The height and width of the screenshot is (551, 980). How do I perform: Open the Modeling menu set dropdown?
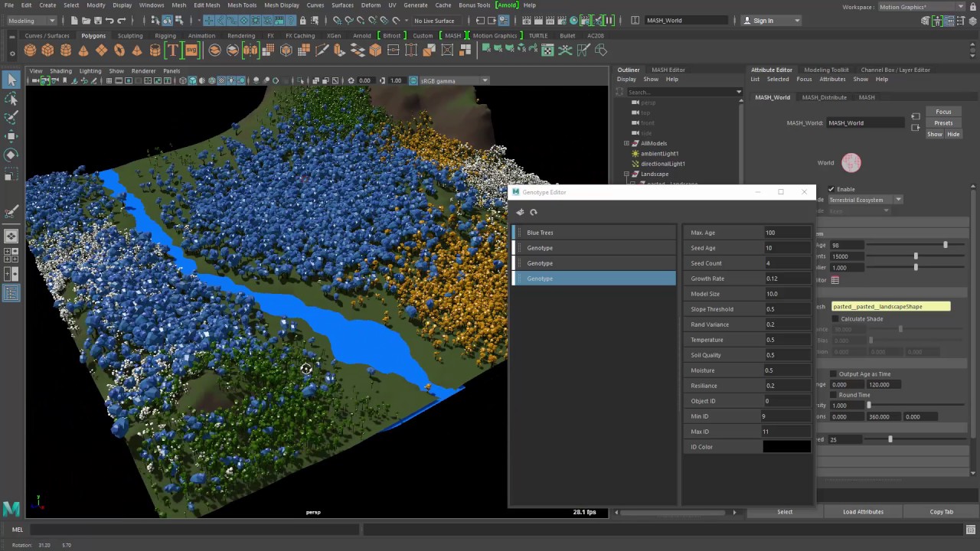[x=31, y=21]
